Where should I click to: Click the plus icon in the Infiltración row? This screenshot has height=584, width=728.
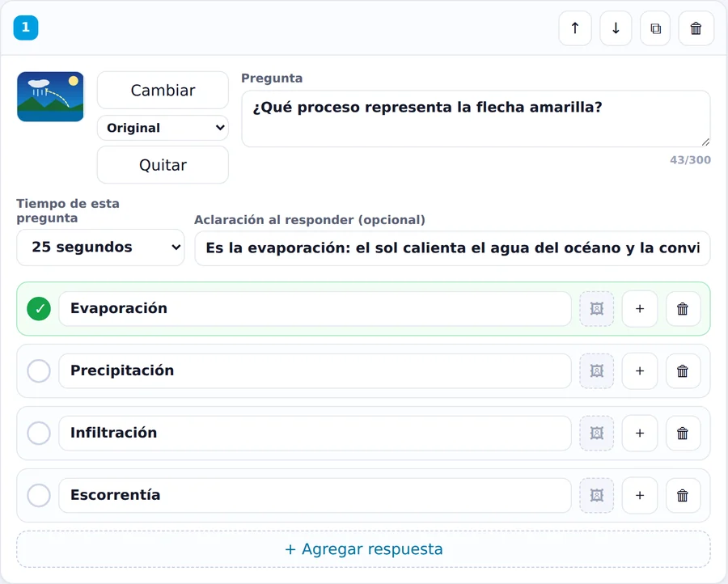pos(640,433)
